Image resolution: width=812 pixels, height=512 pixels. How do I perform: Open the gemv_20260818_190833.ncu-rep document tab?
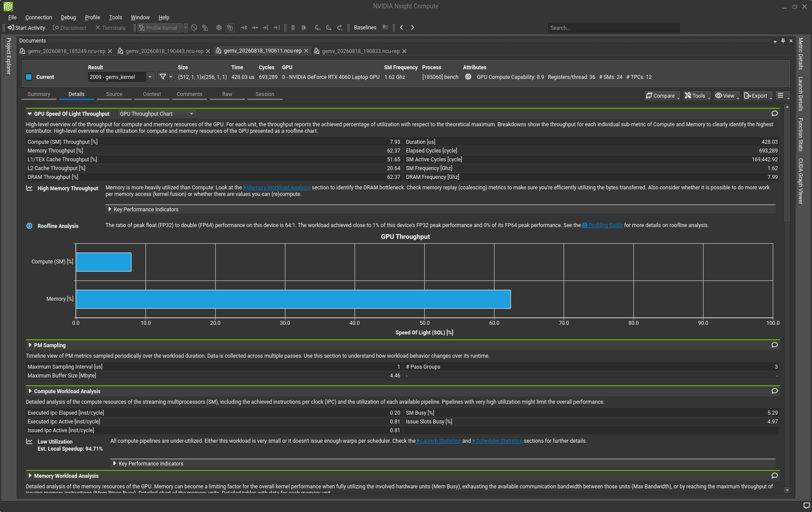point(360,51)
